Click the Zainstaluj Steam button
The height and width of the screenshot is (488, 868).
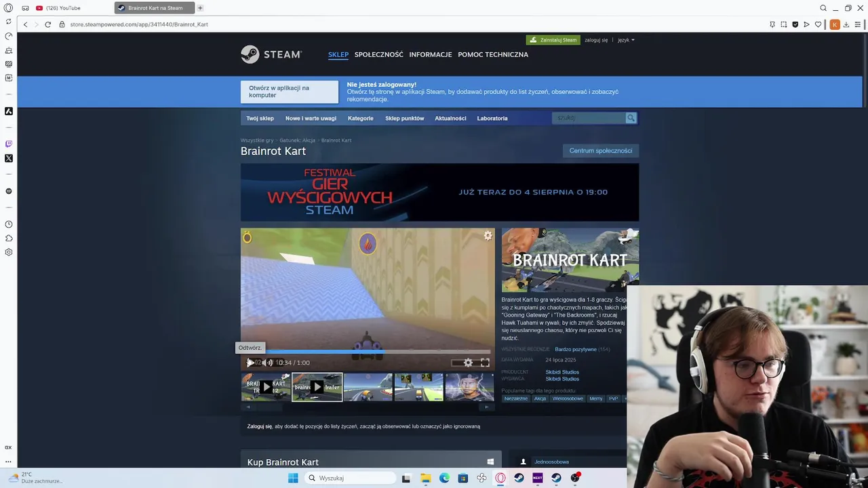(x=553, y=40)
